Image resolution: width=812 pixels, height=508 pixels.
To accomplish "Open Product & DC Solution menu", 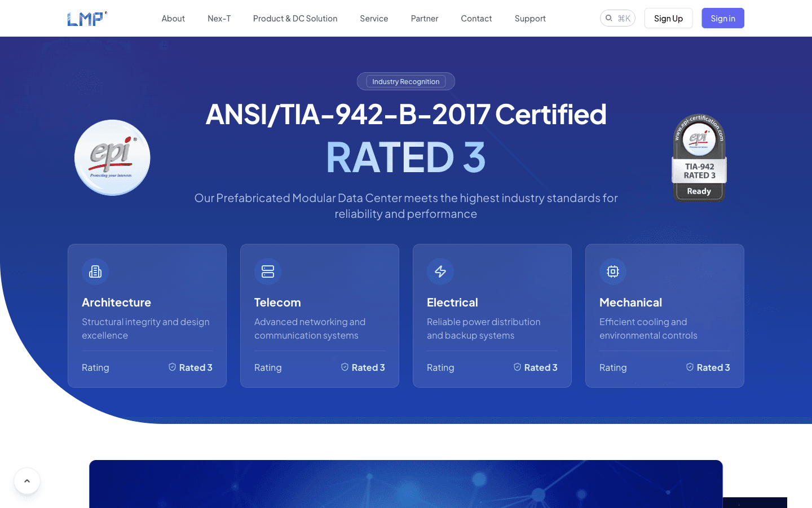I will [295, 19].
